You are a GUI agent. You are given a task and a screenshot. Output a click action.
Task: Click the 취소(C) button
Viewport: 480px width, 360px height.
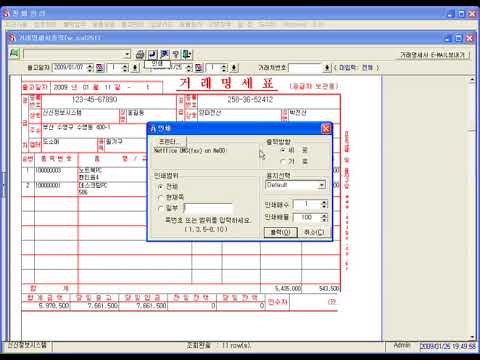pyautogui.click(x=314, y=232)
